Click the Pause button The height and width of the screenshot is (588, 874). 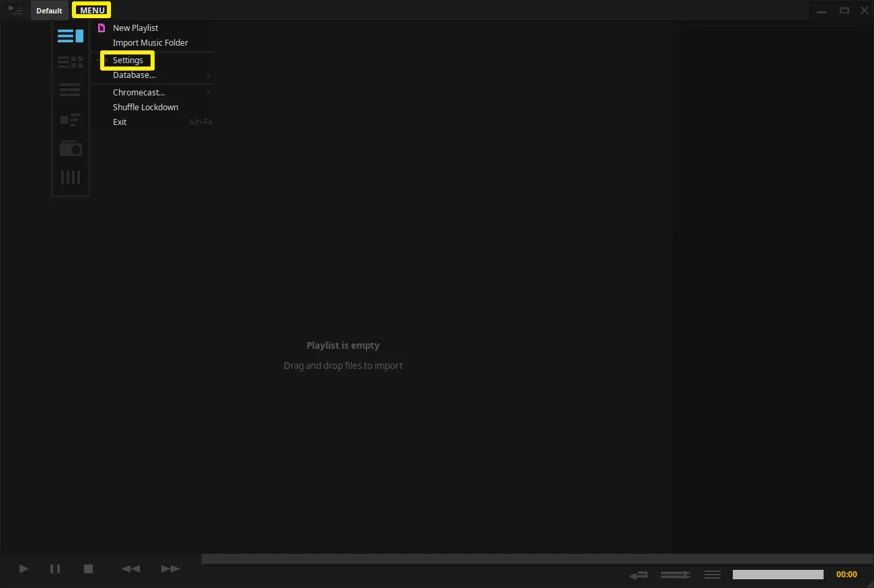[55, 569]
